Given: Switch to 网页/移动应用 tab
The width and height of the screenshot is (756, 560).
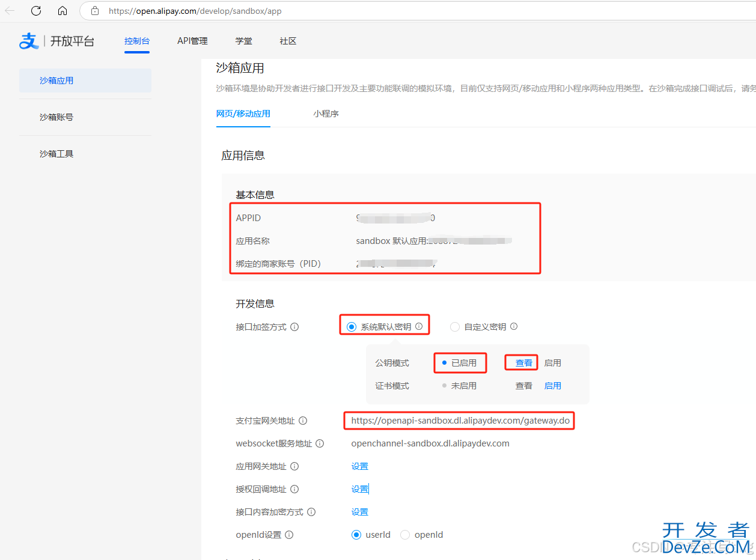Looking at the screenshot, I should click(243, 114).
